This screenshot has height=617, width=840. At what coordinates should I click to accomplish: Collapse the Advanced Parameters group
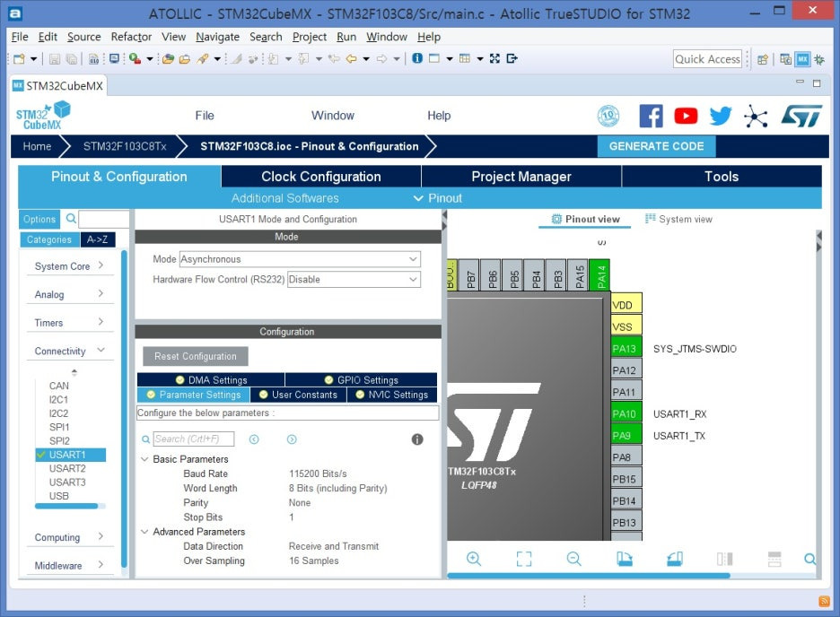point(144,532)
